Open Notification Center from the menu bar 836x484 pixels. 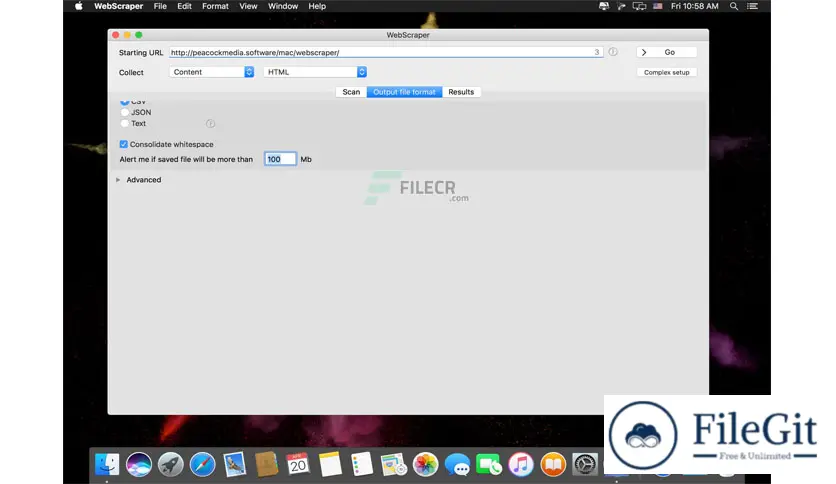752,6
